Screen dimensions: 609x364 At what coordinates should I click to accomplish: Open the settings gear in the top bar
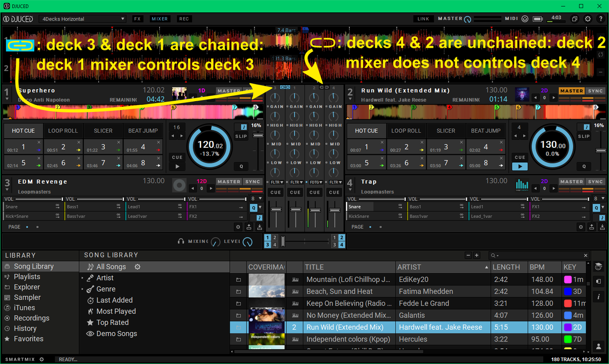[x=588, y=19]
